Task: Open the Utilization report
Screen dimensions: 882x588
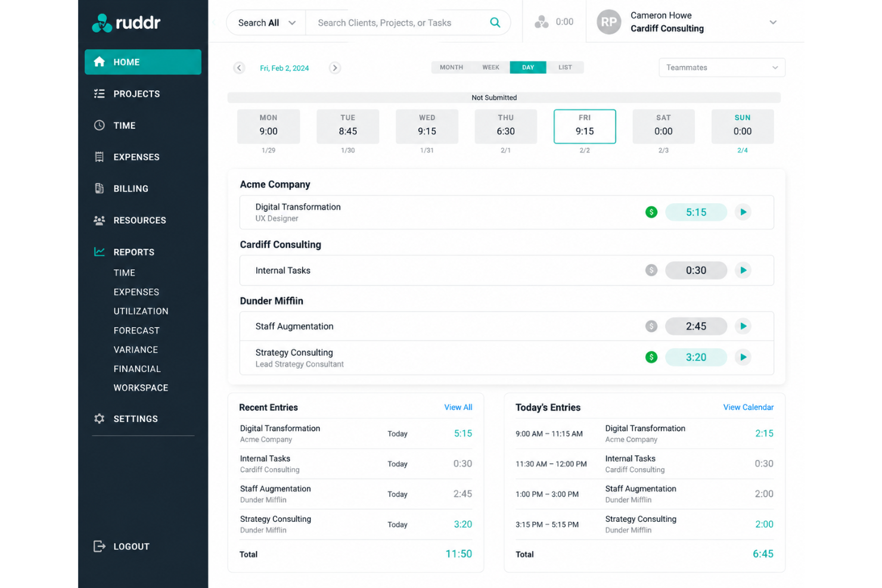Action: (141, 311)
